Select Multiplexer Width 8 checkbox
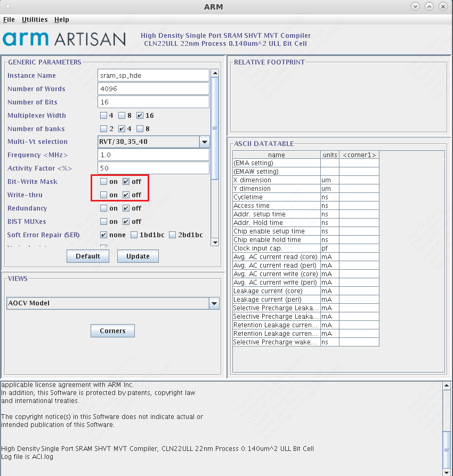Screen dimensions: 453x476 coord(122,116)
